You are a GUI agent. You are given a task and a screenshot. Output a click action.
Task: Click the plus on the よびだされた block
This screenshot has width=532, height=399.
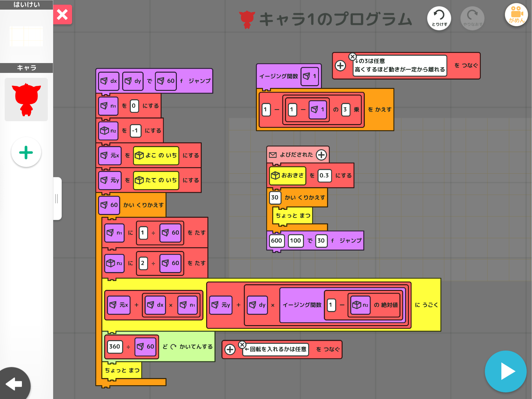click(321, 155)
